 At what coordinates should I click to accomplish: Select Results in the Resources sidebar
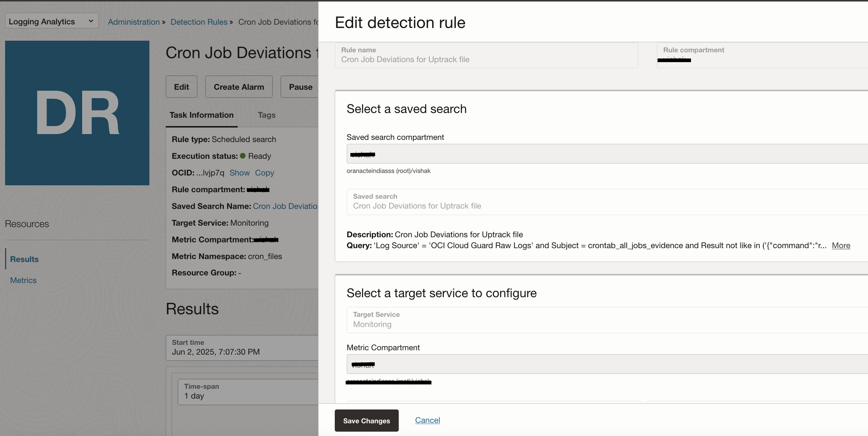tap(24, 259)
